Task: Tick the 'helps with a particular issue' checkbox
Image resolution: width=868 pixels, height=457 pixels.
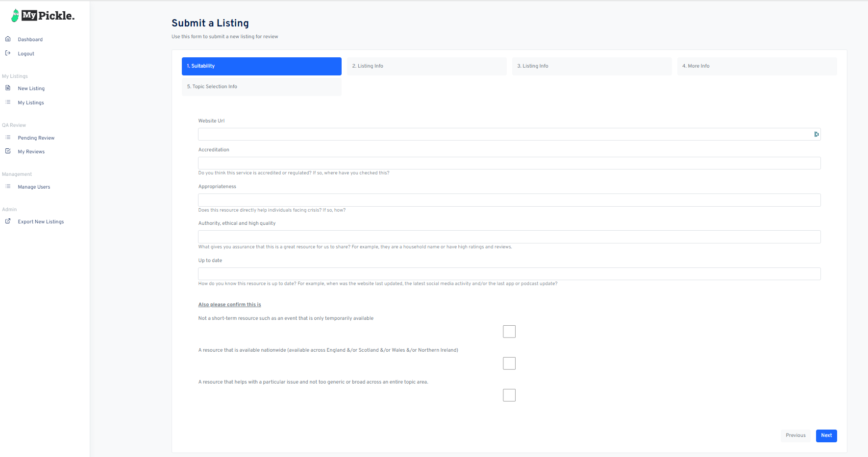Action: [509, 395]
